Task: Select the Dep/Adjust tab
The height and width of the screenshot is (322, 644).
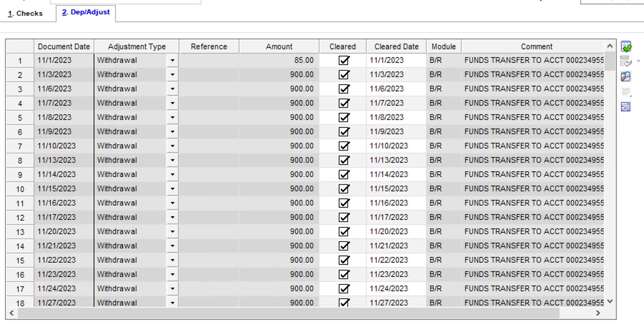Action: pos(86,12)
